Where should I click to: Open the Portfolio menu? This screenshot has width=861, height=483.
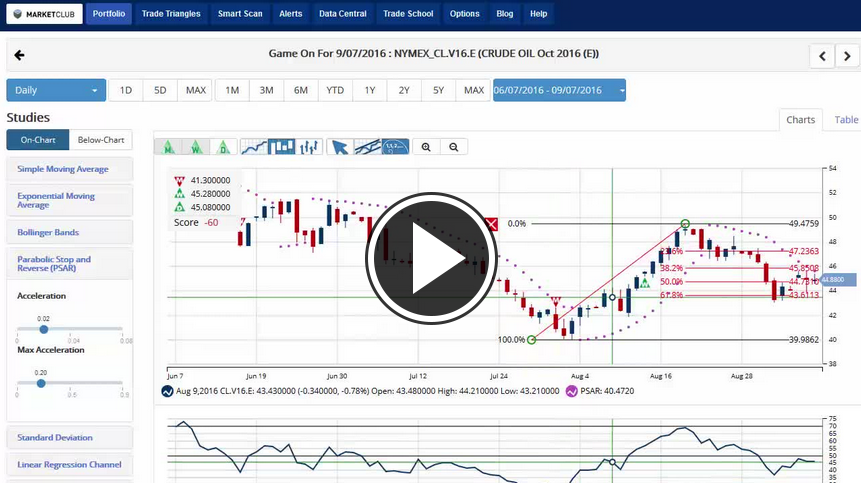109,14
